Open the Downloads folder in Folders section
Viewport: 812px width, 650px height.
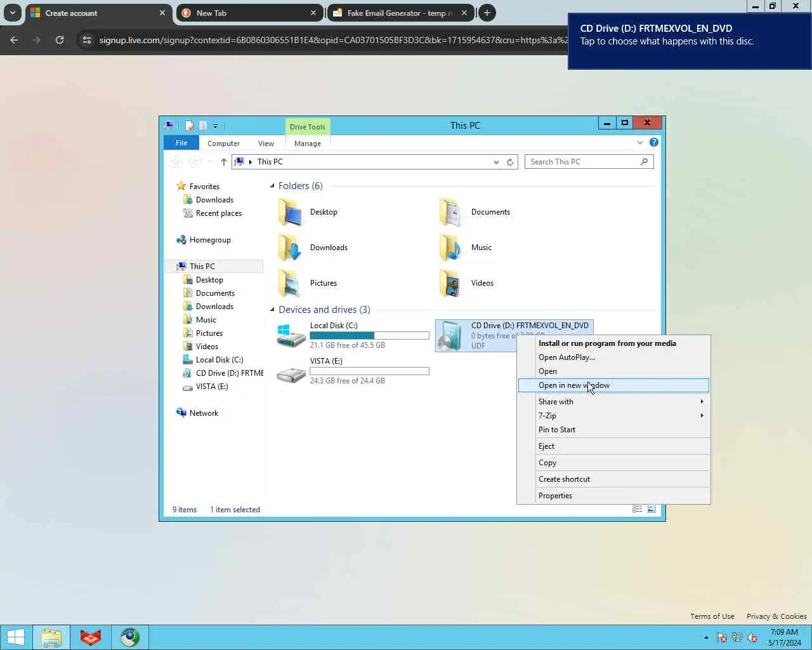point(291,248)
